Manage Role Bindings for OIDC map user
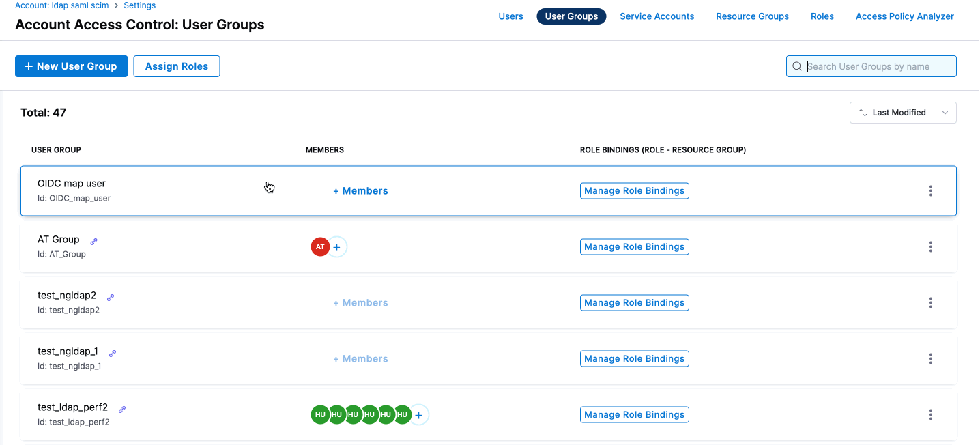This screenshot has height=445, width=980. point(634,191)
